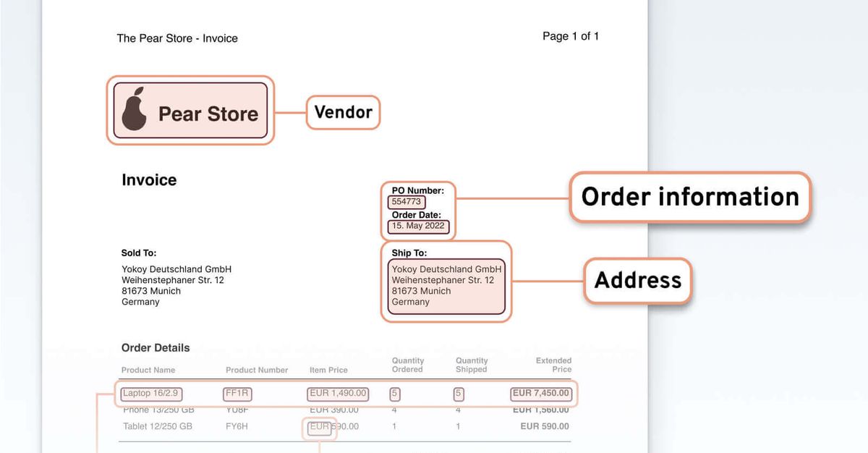The width and height of the screenshot is (868, 453).
Task: Click "Germany" in the Ship To address
Action: pyautogui.click(x=411, y=302)
